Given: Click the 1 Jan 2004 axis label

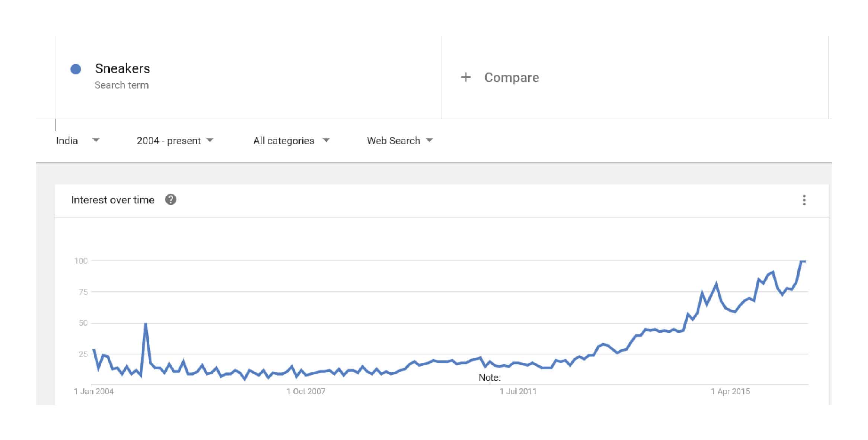Looking at the screenshot, I should tap(94, 391).
